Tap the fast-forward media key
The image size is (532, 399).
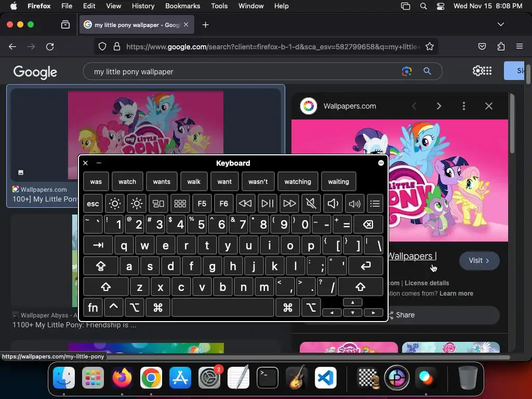pyautogui.click(x=289, y=204)
